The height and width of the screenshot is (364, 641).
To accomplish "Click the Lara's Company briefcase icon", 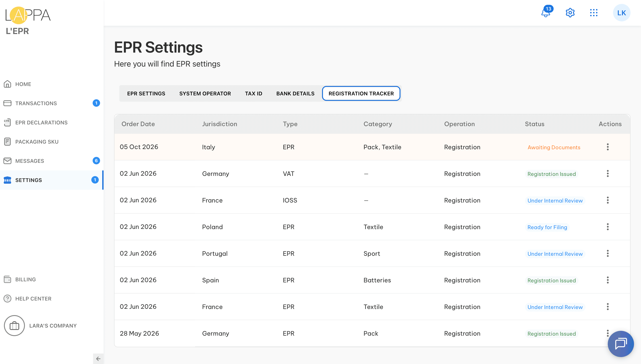I will click(14, 326).
